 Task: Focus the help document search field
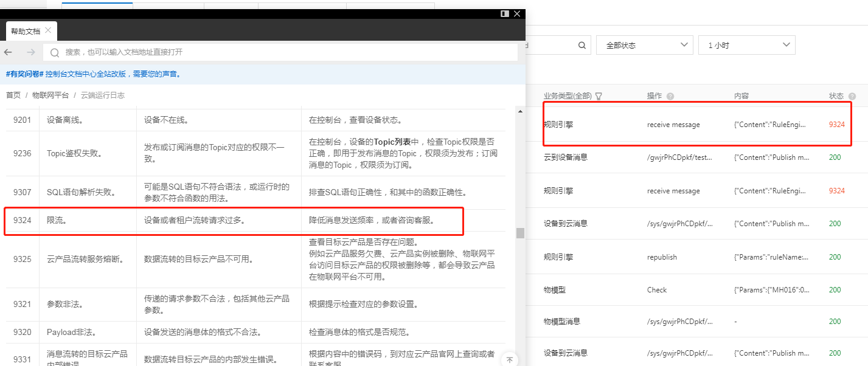(x=280, y=52)
